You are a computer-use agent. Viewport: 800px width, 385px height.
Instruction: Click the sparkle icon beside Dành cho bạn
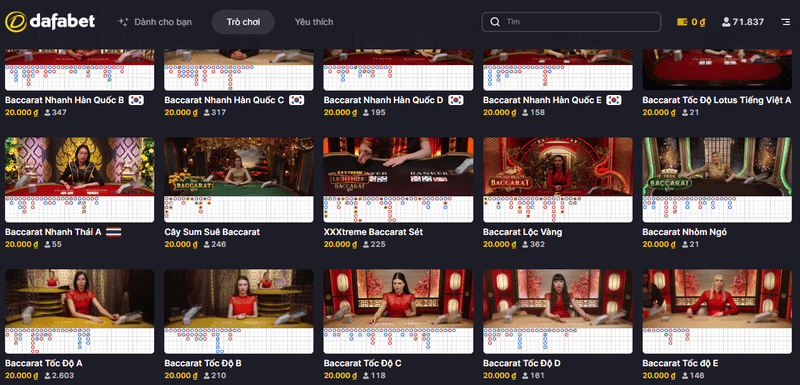tap(123, 22)
